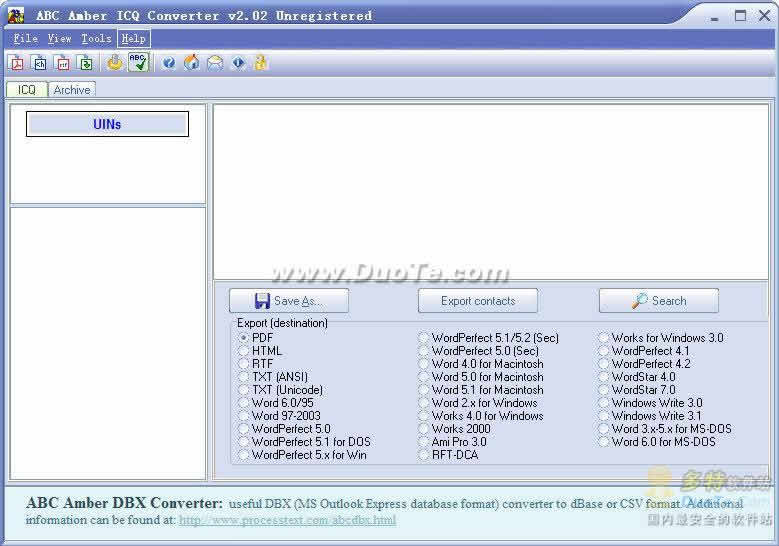Select the HTML export option
Image resolution: width=779 pixels, height=546 pixels.
click(260, 351)
